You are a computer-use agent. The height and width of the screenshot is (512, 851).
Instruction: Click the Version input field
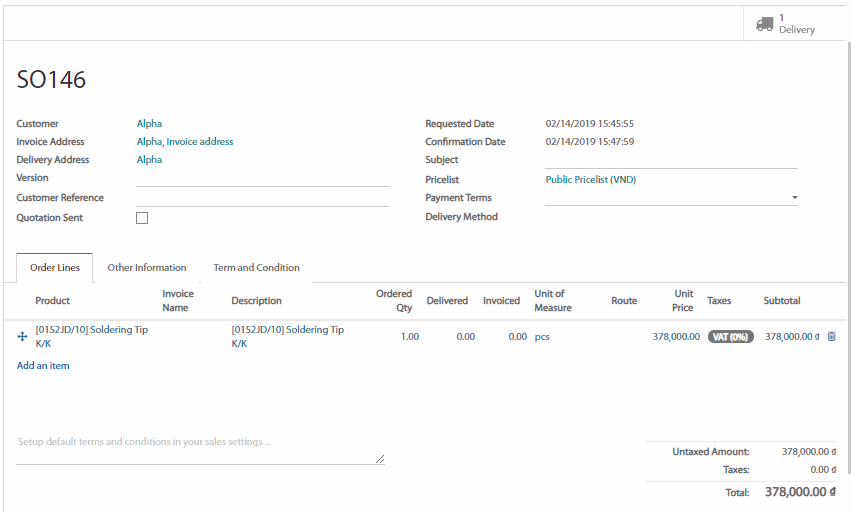pos(262,178)
